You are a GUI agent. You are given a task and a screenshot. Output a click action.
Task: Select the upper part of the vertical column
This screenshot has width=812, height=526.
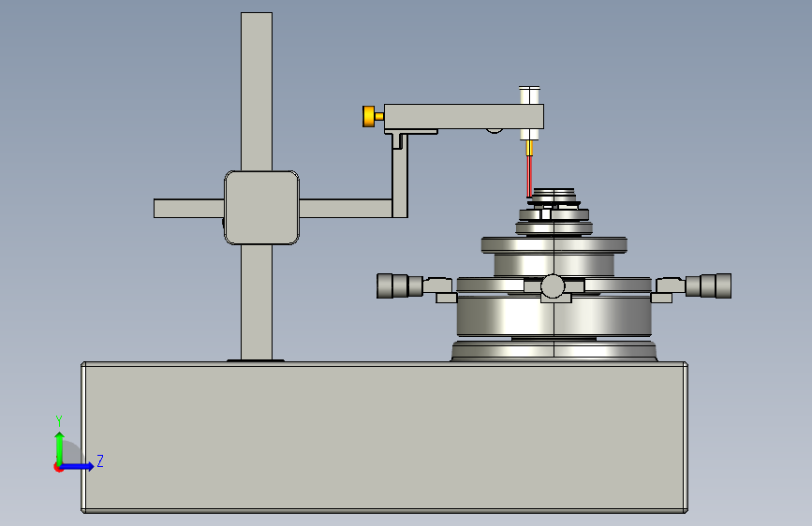pos(257,91)
